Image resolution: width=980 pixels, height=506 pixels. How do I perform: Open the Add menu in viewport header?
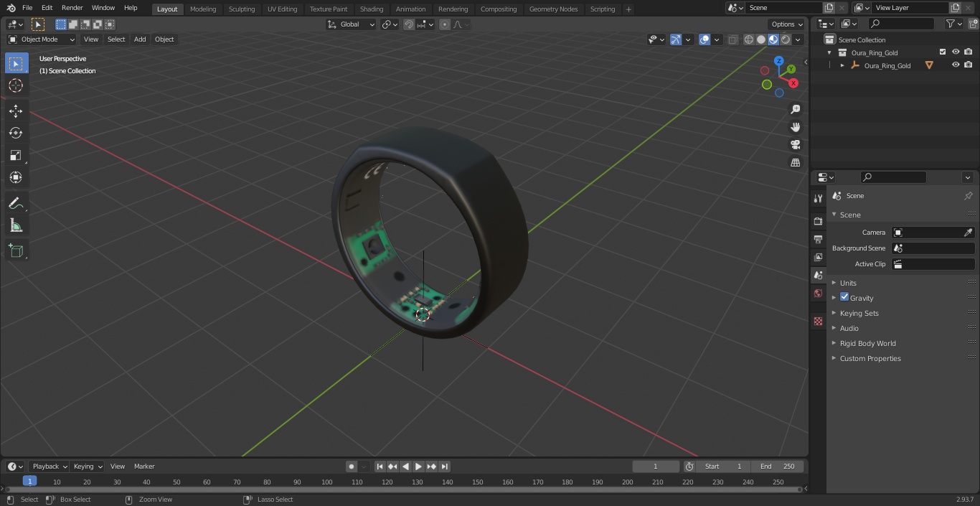point(140,39)
